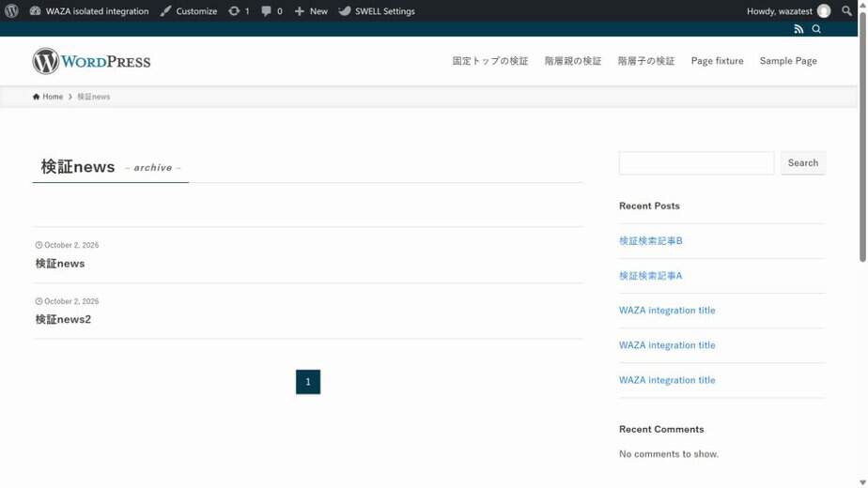The width and height of the screenshot is (868, 488).
Task: Go to 固定トップの検証 in navigation
Action: coord(490,61)
